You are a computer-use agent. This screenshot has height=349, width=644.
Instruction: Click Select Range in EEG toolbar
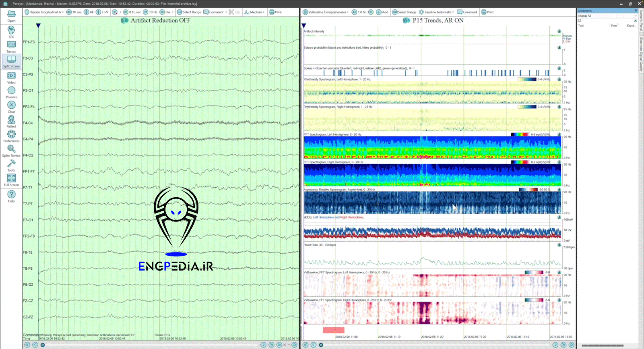coord(189,12)
